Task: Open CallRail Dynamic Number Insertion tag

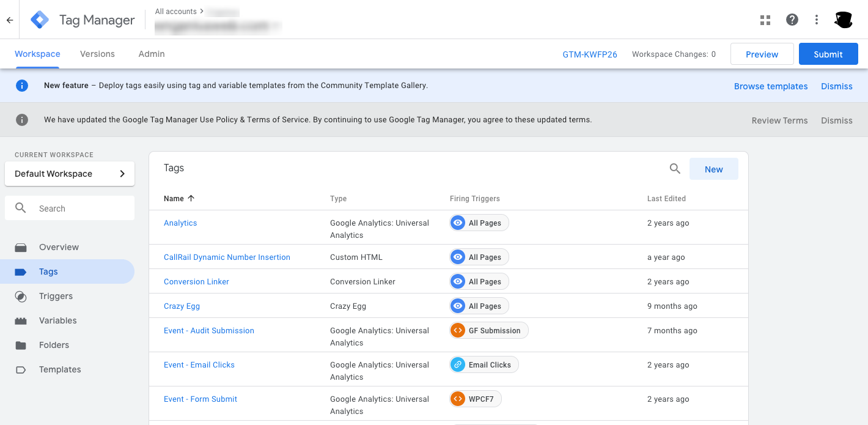Action: coord(227,257)
